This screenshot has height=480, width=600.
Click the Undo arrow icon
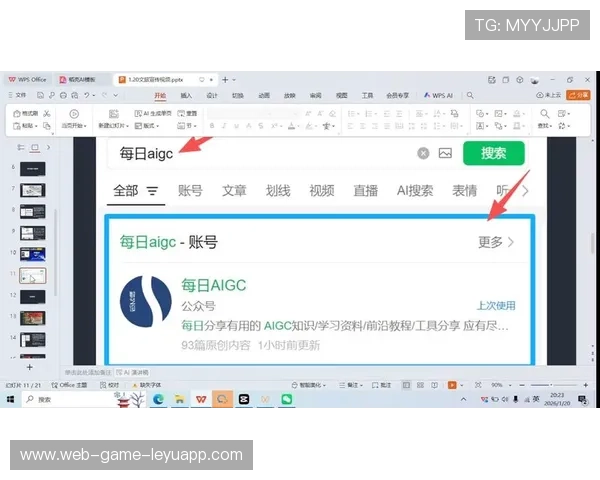87,95
